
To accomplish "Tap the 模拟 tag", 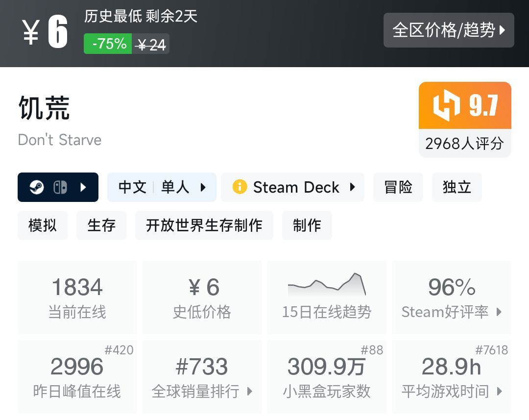I will point(43,225).
